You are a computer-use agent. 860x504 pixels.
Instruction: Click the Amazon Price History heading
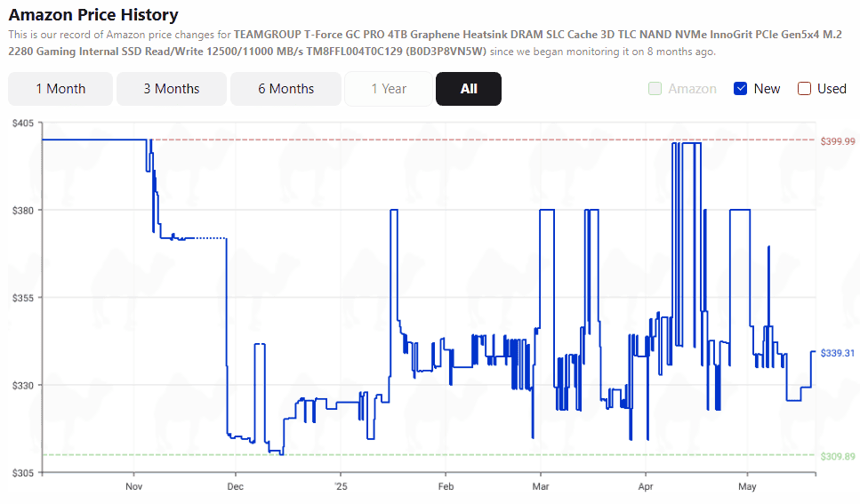[93, 15]
